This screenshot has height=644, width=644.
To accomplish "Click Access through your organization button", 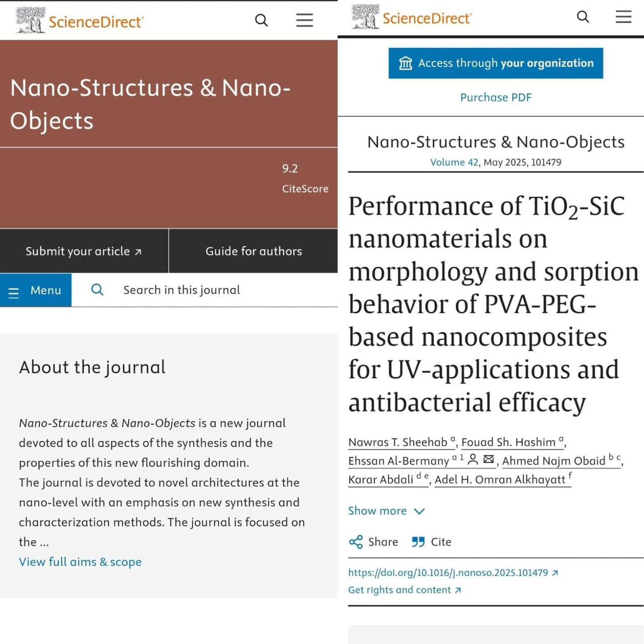I will click(496, 63).
